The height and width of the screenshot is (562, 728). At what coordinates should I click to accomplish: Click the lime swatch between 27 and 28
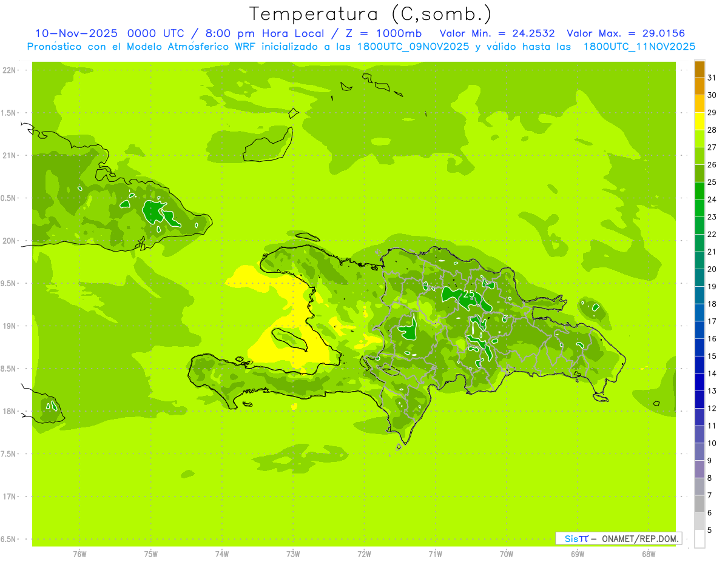tap(699, 139)
